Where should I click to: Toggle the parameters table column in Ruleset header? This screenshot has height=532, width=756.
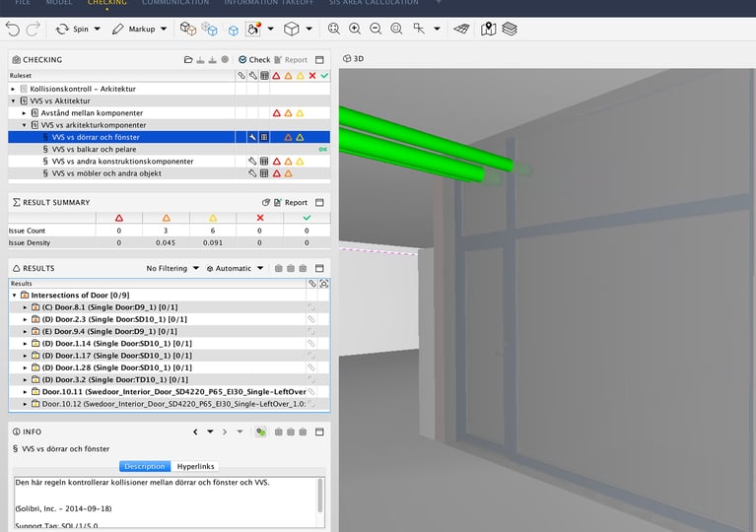(x=265, y=76)
